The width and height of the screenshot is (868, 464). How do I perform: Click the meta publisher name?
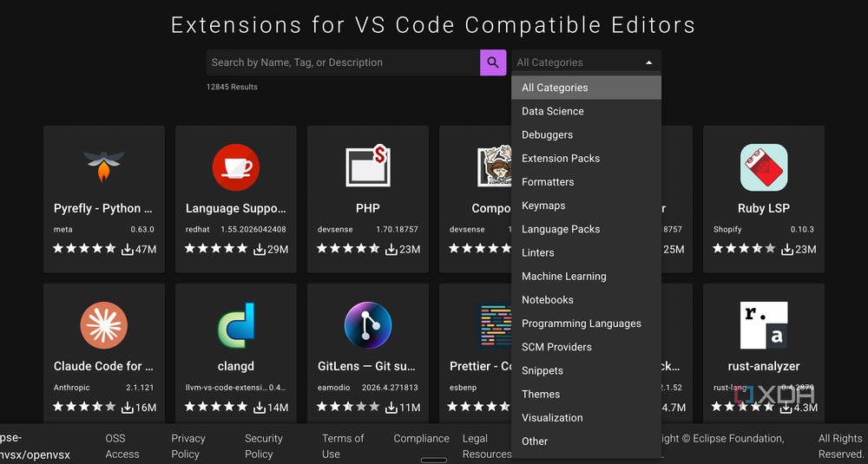coord(62,229)
